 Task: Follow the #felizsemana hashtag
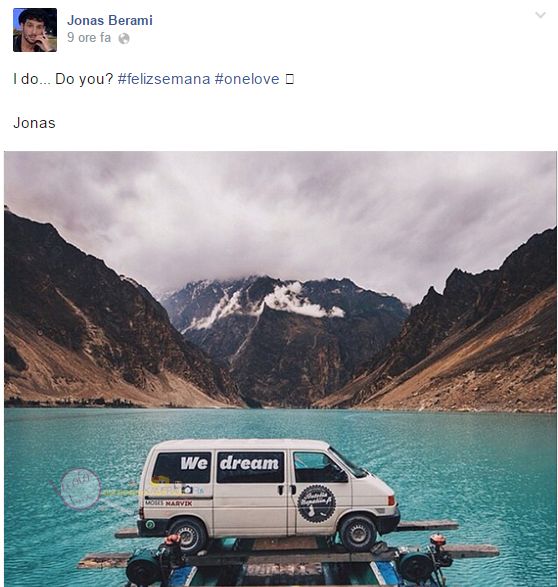click(x=164, y=79)
